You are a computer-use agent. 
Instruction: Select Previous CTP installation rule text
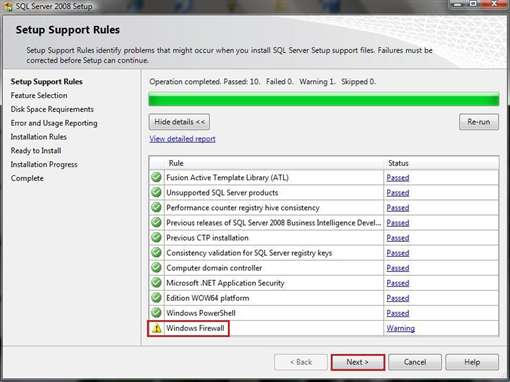click(207, 238)
